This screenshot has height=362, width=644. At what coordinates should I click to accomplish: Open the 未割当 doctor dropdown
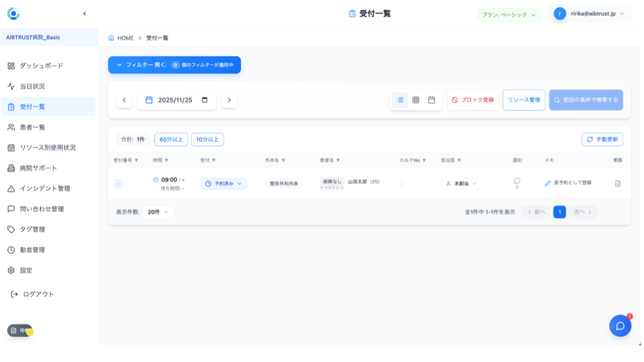462,184
